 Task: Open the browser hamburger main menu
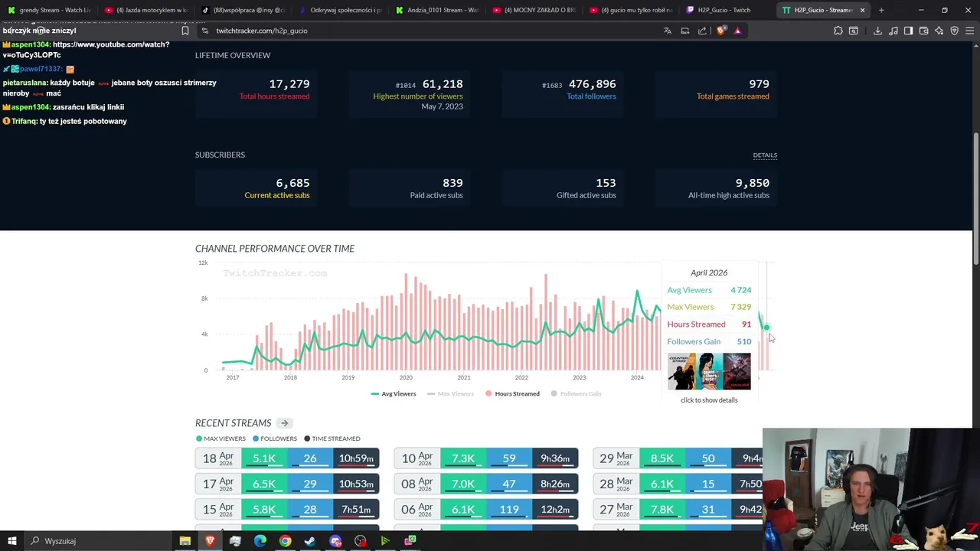pos(970,31)
